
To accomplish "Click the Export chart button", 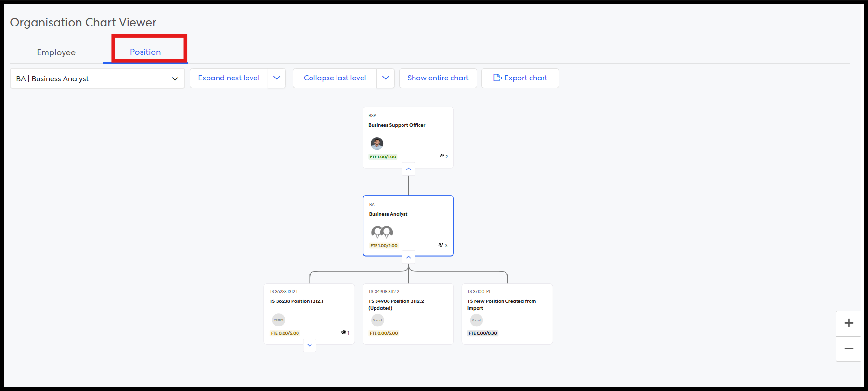I will pos(520,78).
